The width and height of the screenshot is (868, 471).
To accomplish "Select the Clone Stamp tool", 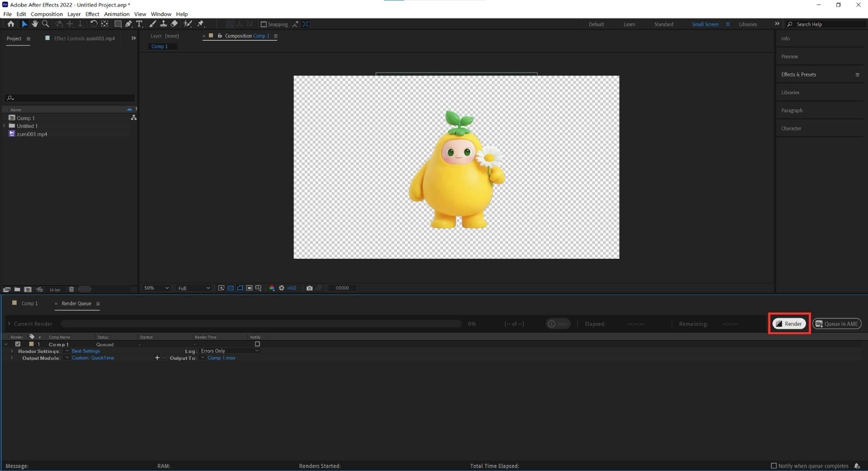I will pos(163,24).
